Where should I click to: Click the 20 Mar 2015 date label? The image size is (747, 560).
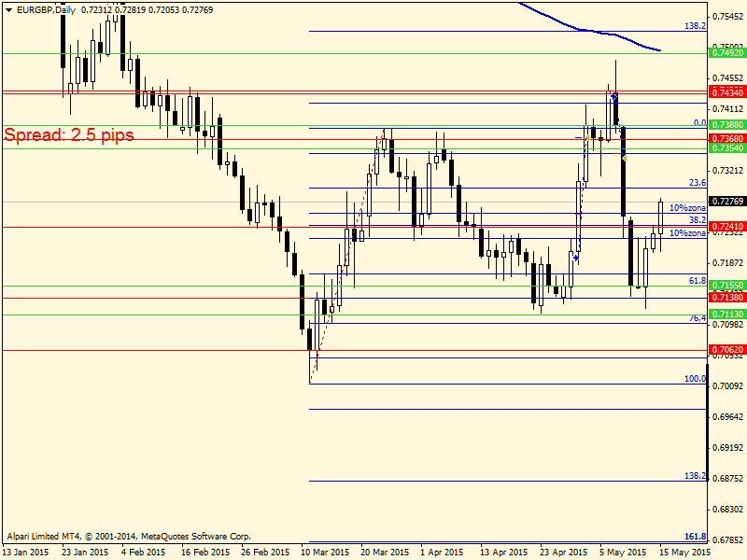(385, 553)
